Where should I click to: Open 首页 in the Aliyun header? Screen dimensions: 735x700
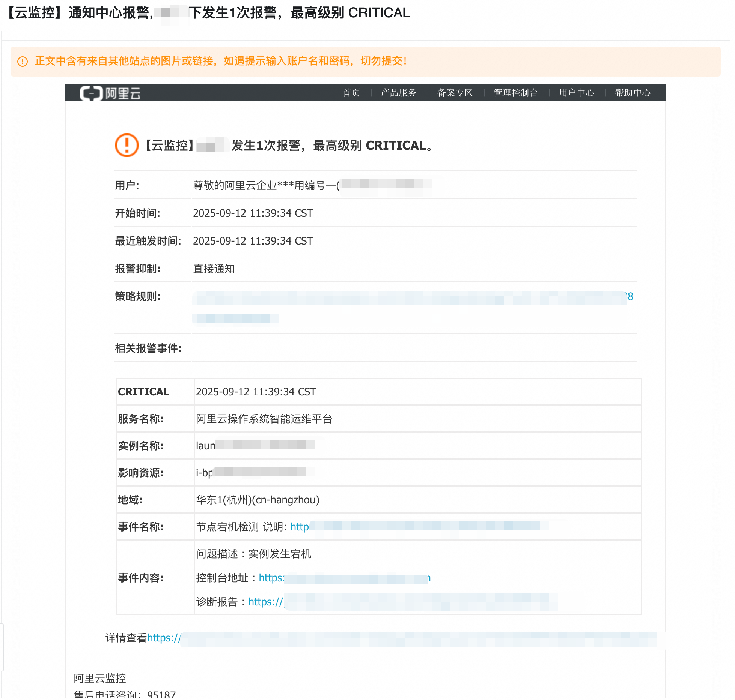coord(351,93)
